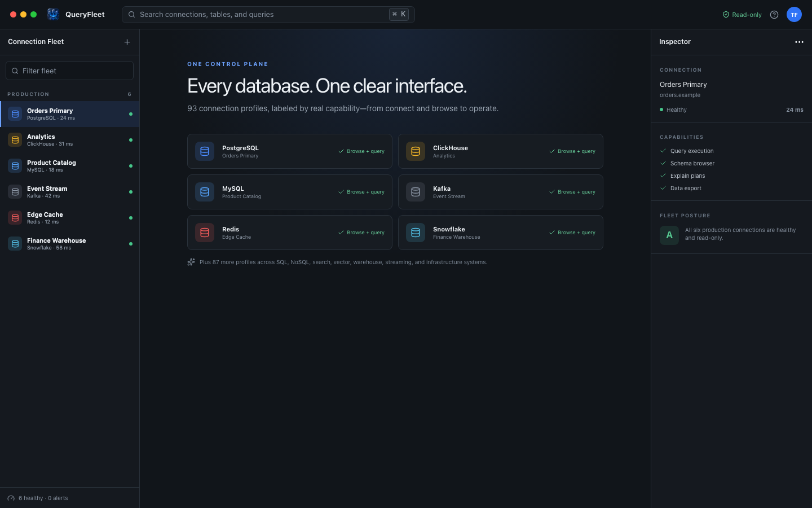Select Finance Warehouse connection in fleet list

point(70,244)
